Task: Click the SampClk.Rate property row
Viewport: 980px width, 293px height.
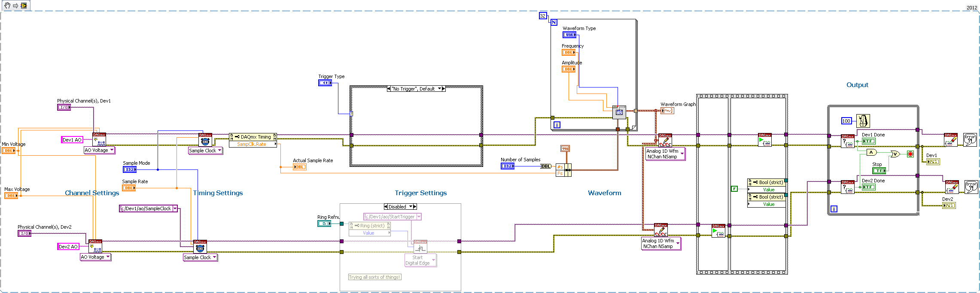Action: (253, 144)
